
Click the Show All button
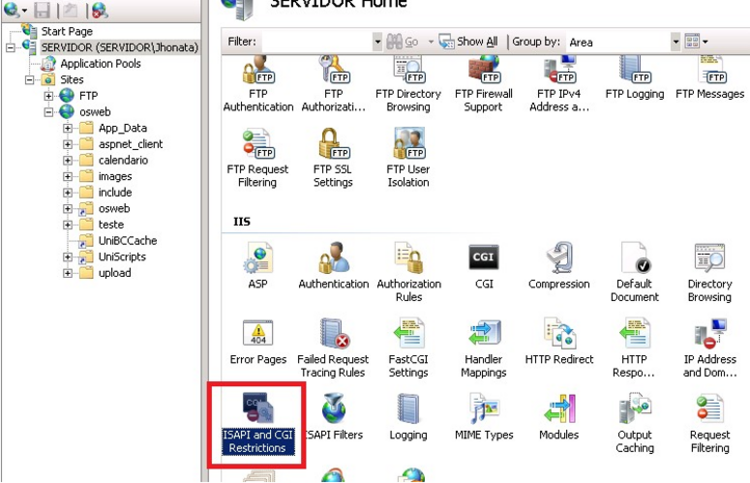click(468, 42)
